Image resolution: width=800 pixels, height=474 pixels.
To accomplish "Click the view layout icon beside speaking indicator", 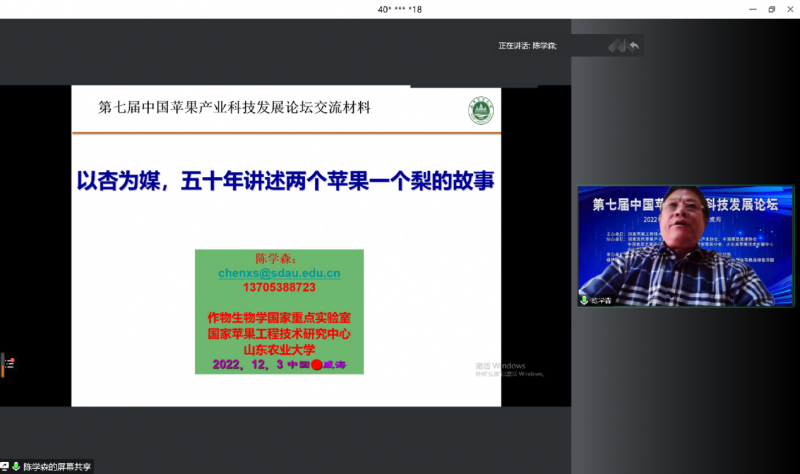I will [617, 45].
